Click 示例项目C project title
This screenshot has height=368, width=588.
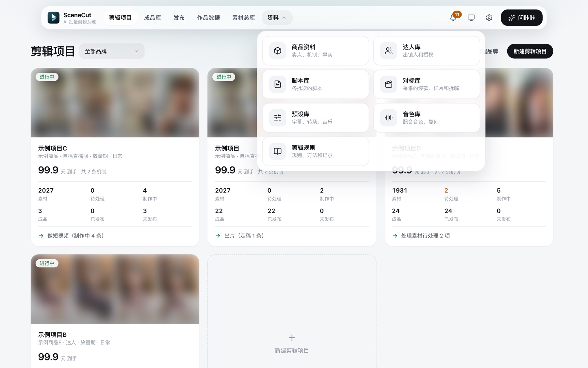[x=53, y=148]
